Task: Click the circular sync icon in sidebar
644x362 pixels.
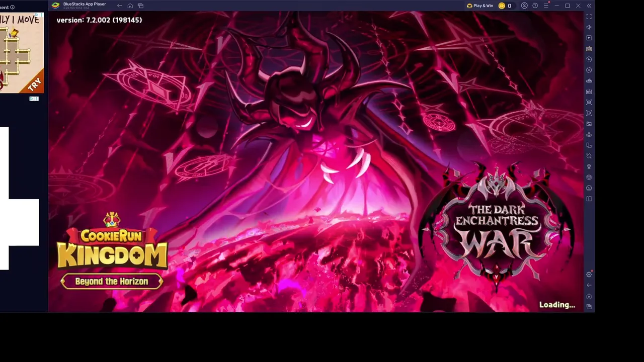Action: pos(589,70)
